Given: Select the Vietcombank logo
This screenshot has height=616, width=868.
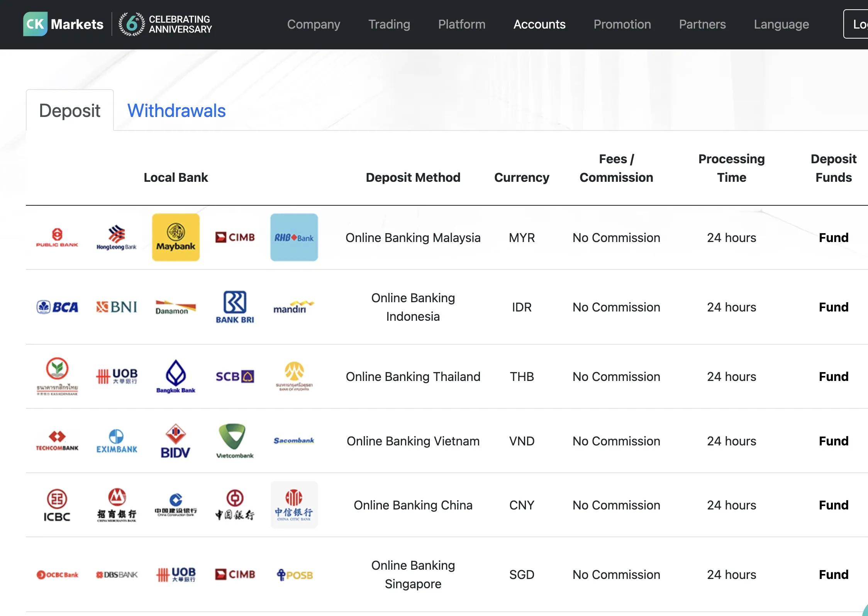Looking at the screenshot, I should point(235,441).
